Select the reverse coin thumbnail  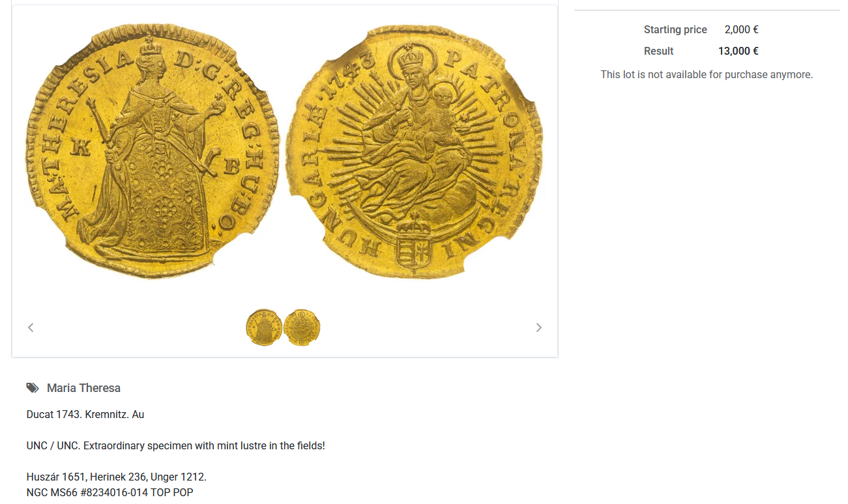point(302,328)
